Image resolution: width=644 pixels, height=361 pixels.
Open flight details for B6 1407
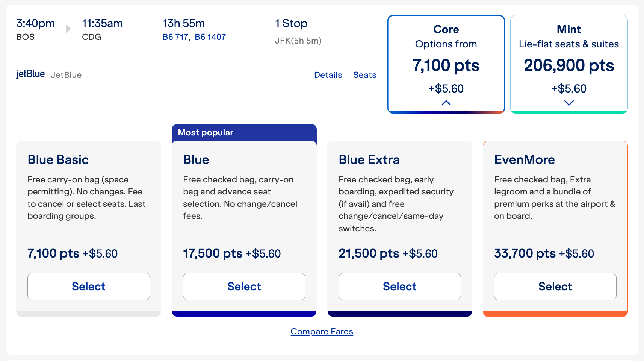click(x=210, y=37)
